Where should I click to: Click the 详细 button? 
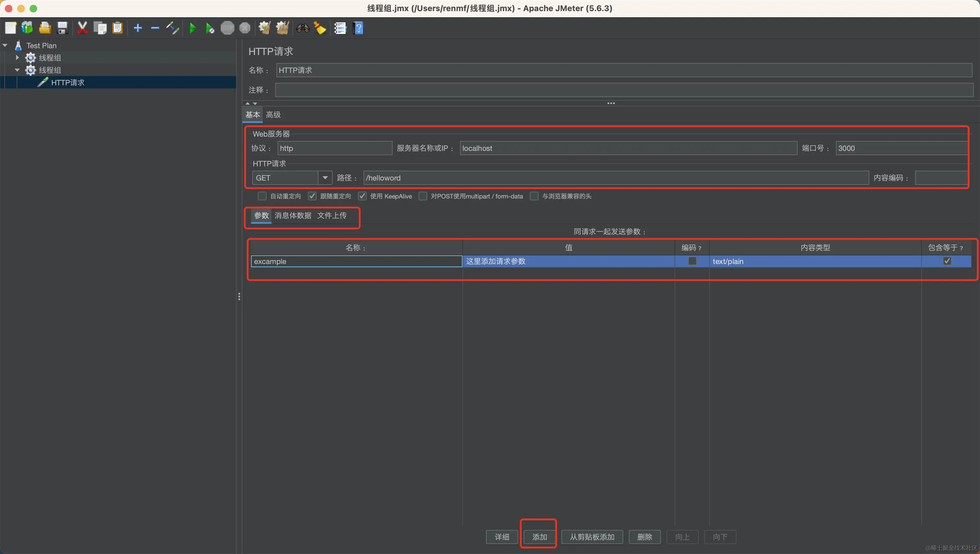click(x=502, y=537)
